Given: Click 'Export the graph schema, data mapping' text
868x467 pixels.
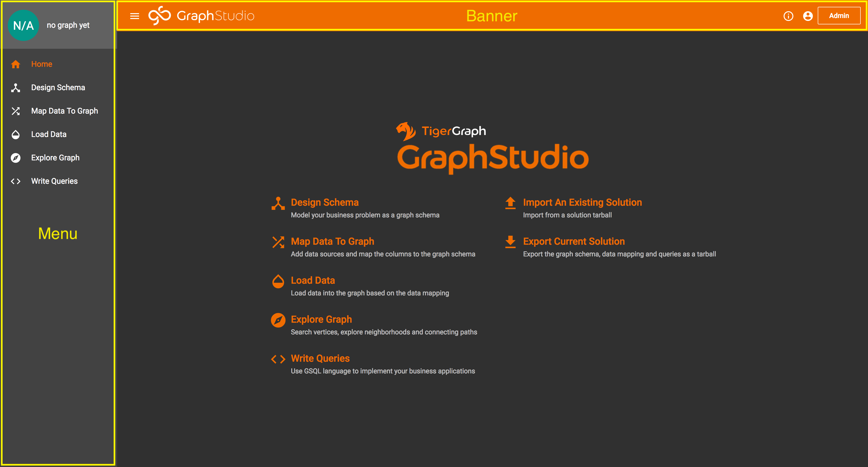Looking at the screenshot, I should click(619, 254).
